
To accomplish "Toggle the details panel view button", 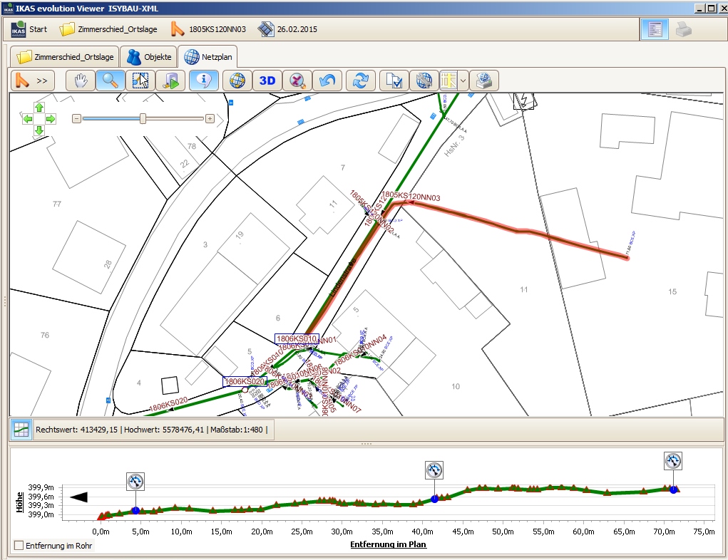I will (654, 30).
